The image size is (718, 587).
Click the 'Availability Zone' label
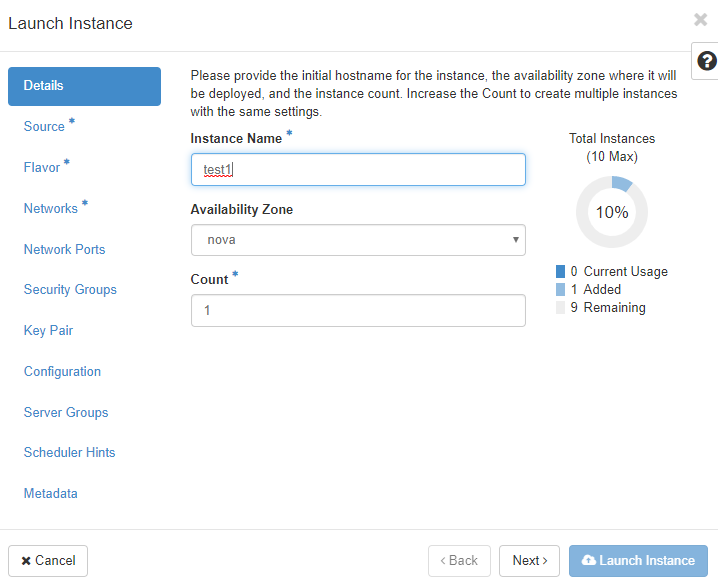click(x=242, y=209)
